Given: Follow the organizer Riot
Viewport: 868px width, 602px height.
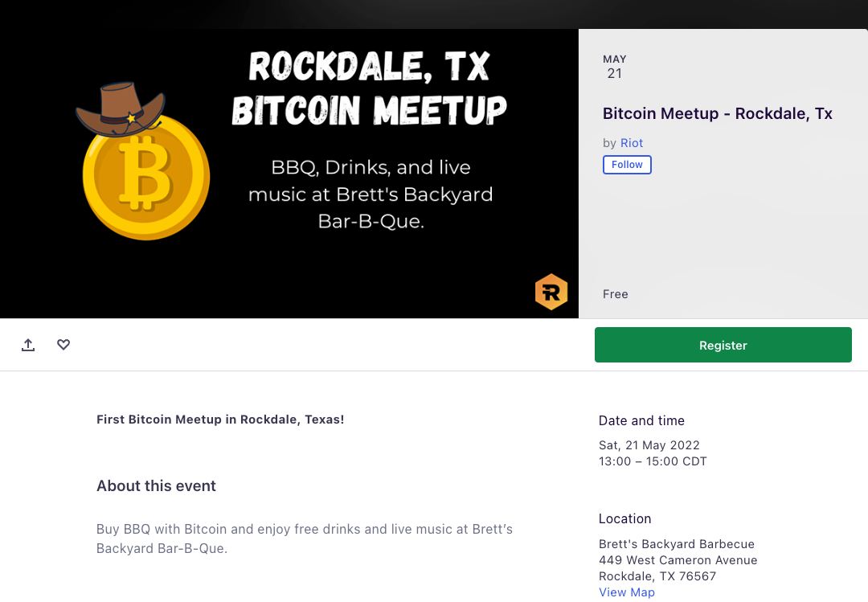Looking at the screenshot, I should click(627, 165).
